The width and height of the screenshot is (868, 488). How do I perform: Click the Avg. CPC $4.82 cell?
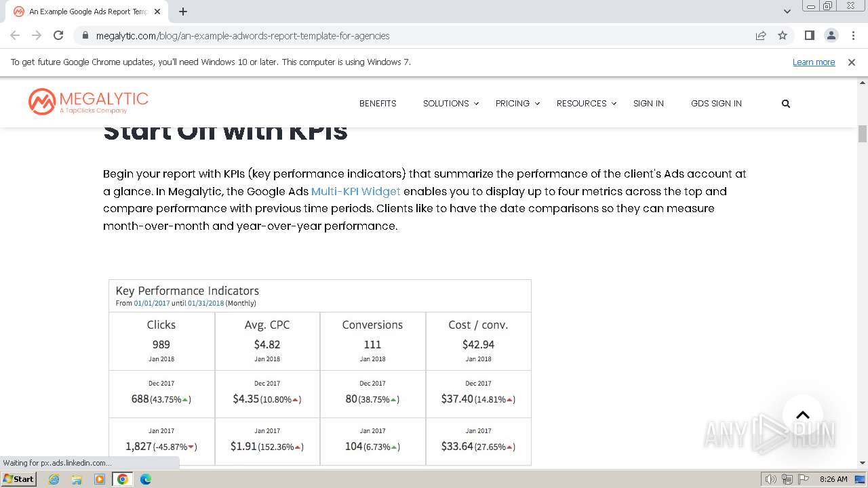tap(267, 341)
